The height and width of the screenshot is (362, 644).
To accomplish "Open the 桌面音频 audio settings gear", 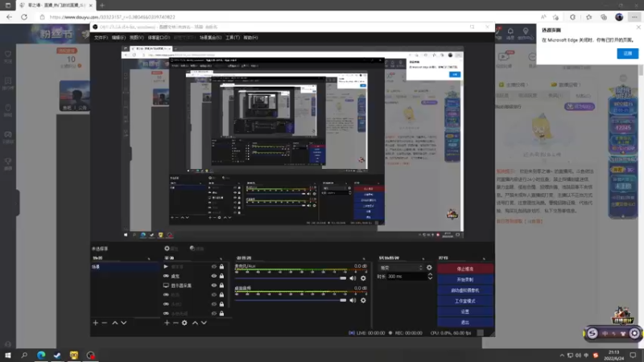I will tap(363, 300).
